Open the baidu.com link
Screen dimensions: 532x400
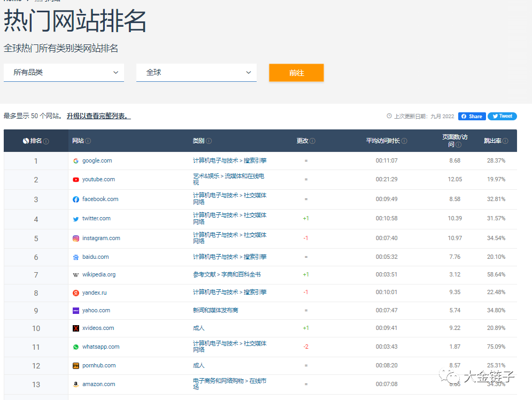[95, 257]
